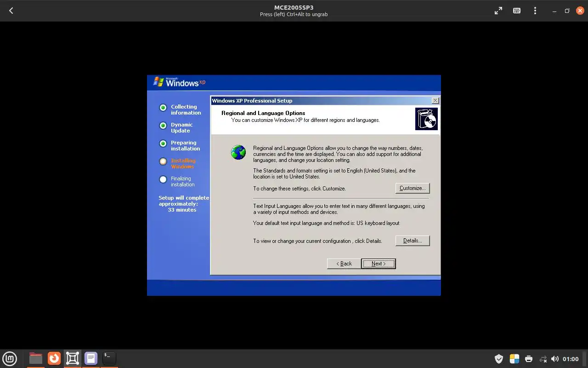This screenshot has width=588, height=368.
Task: Click the 01:00 clock in the panel
Action: point(571,359)
